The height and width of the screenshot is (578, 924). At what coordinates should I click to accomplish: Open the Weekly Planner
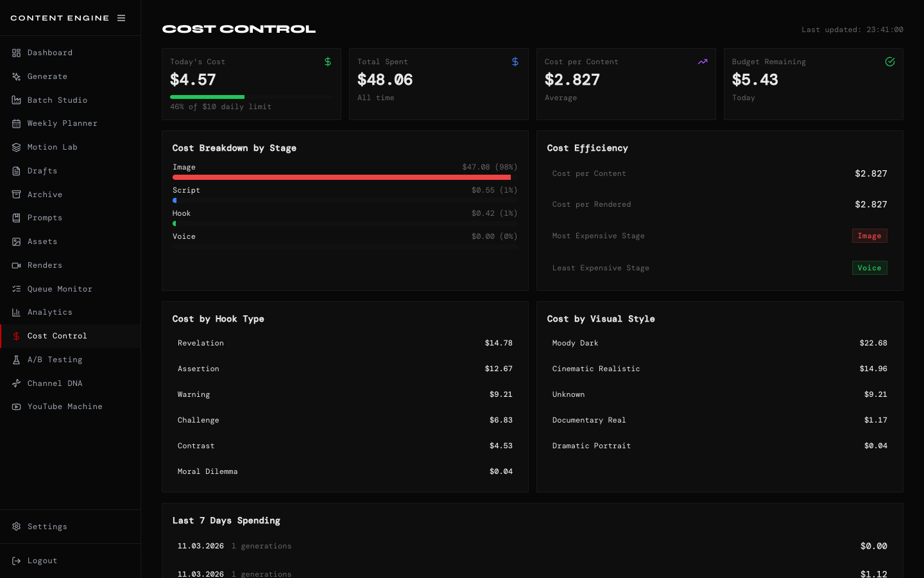62,123
